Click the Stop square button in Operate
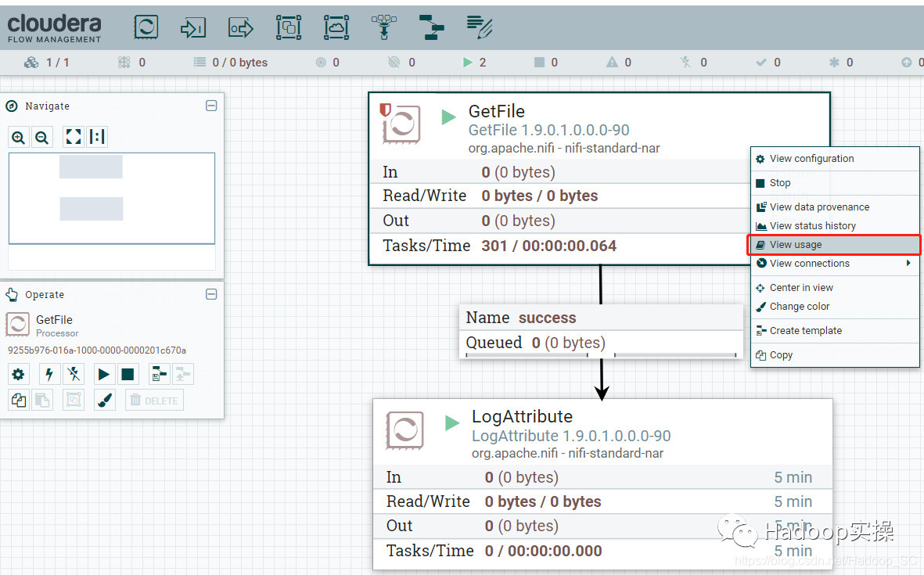The image size is (924, 575). point(128,374)
